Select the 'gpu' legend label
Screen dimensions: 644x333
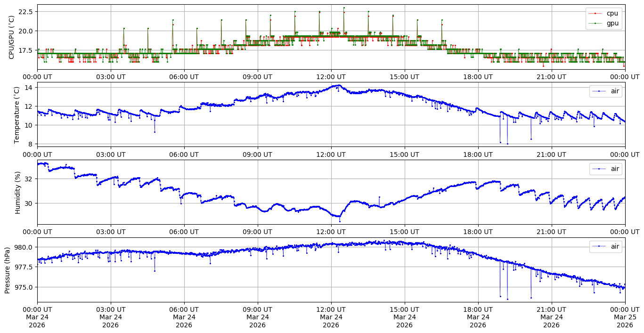click(612, 23)
